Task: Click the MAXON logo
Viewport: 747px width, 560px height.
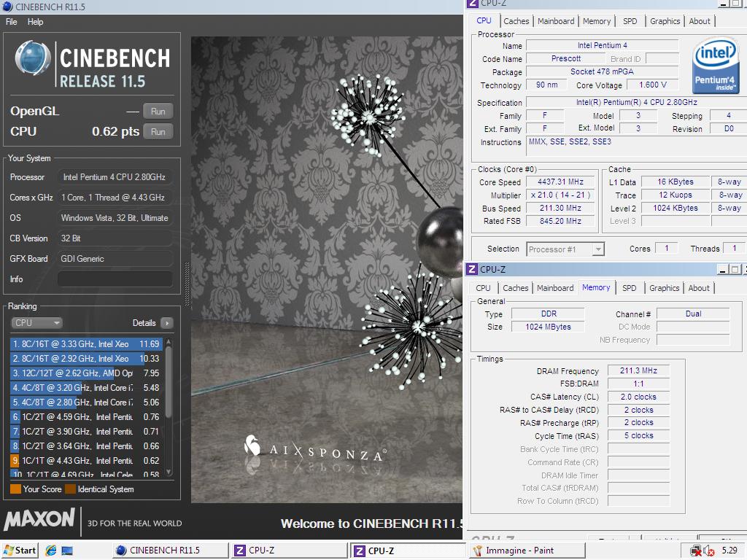Action: (39, 519)
